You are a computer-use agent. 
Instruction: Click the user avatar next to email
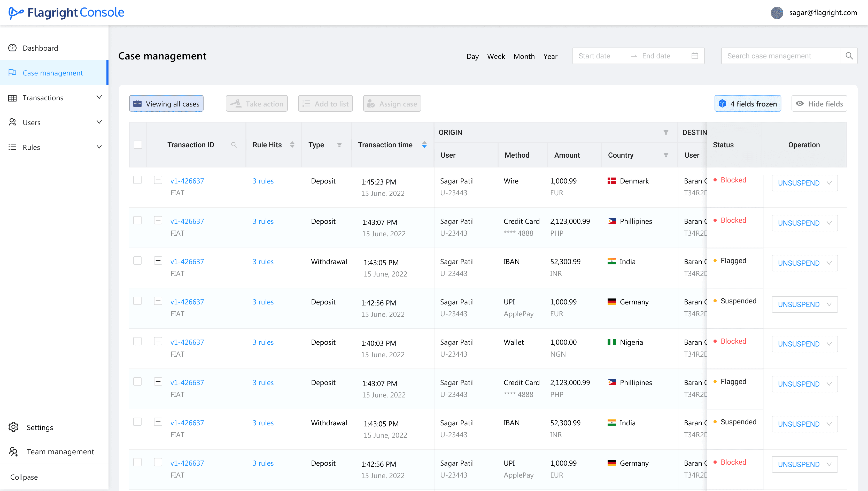pyautogui.click(x=777, y=13)
